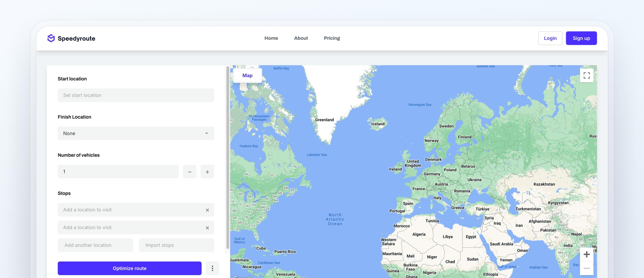This screenshot has height=278, width=644.
Task: Click the Iceland label on map
Action: tap(378, 124)
